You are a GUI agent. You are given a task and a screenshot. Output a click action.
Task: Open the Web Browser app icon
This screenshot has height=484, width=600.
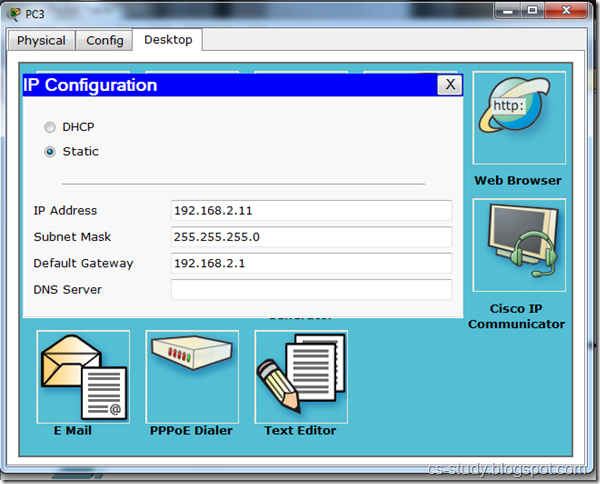(x=519, y=118)
